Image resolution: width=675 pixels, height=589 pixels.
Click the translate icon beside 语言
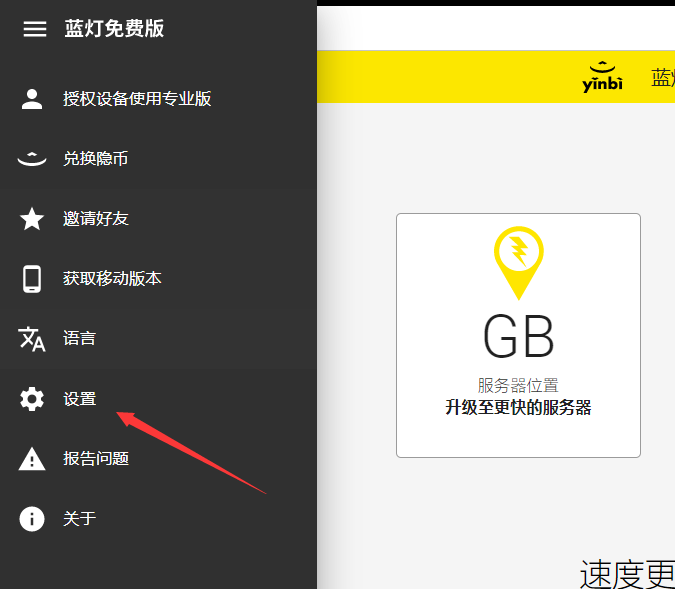(32, 339)
